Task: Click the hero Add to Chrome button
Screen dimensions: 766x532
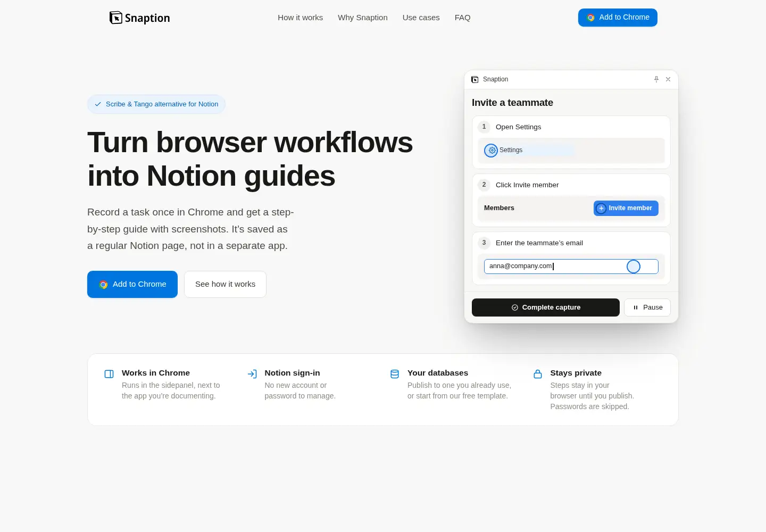Action: pos(132,284)
